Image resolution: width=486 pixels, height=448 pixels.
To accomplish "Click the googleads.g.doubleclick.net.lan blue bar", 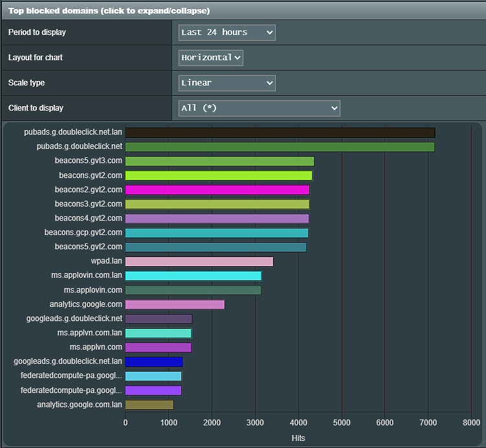I will pyautogui.click(x=154, y=362).
